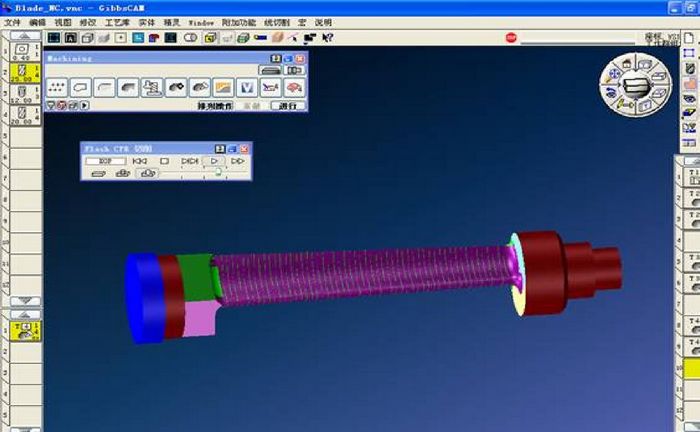Image resolution: width=700 pixels, height=432 pixels.
Task: Click the blue square toolbar icon
Action: pos(138,38)
